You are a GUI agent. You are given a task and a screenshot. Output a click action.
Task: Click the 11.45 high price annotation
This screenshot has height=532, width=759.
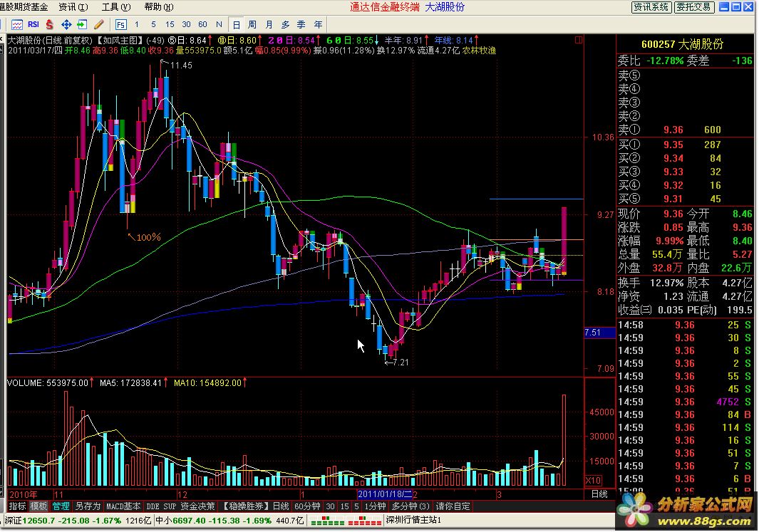[x=180, y=66]
